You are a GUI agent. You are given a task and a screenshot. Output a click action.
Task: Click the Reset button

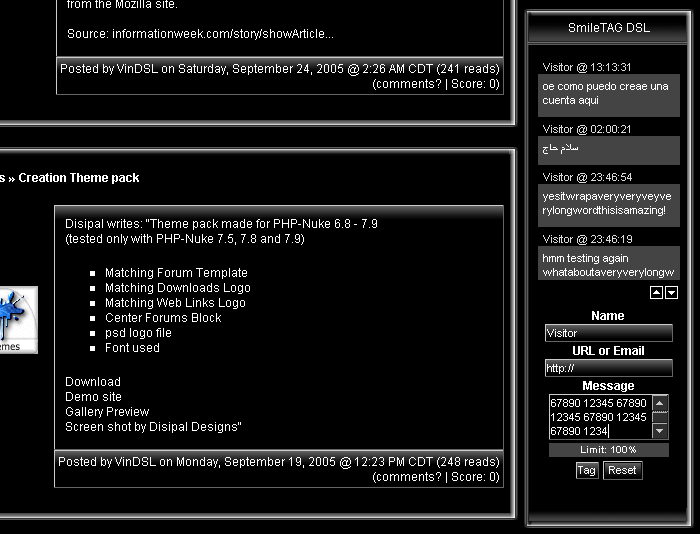(622, 470)
